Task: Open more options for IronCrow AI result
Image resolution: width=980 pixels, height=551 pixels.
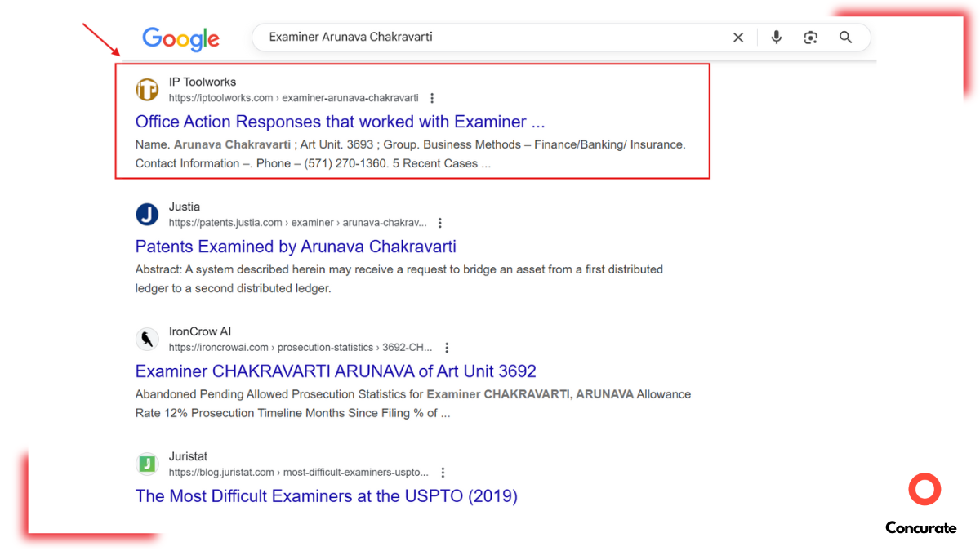Action: pyautogui.click(x=447, y=348)
